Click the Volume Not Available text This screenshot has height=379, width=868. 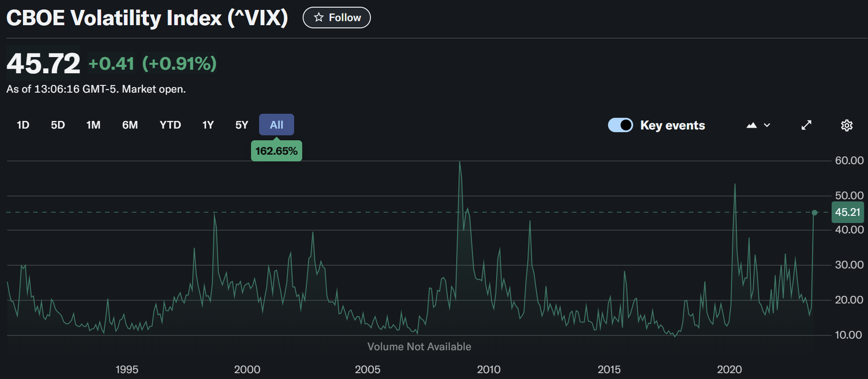(419, 347)
